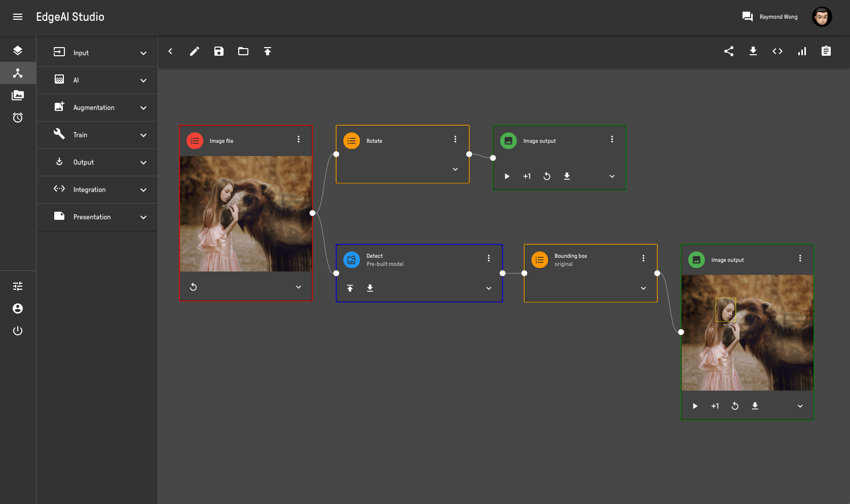
Task: Click the clipboard icon in the top toolbar
Action: point(826,51)
